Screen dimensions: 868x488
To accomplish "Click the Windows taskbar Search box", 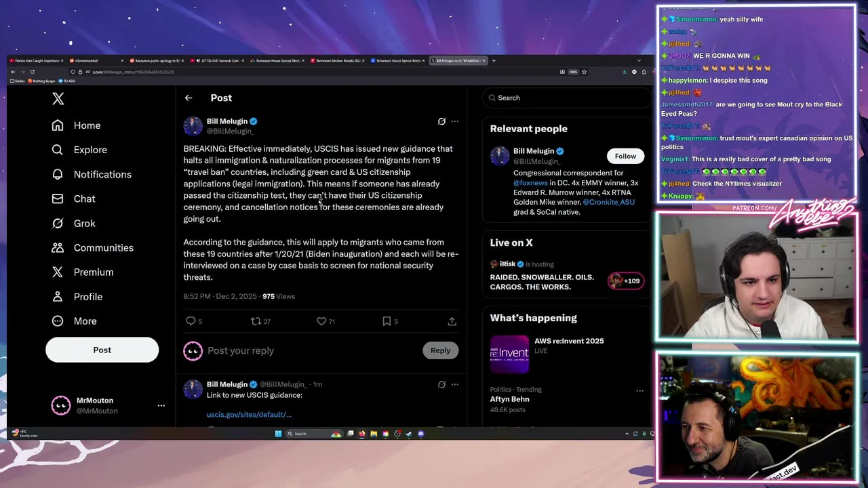I will tap(314, 434).
